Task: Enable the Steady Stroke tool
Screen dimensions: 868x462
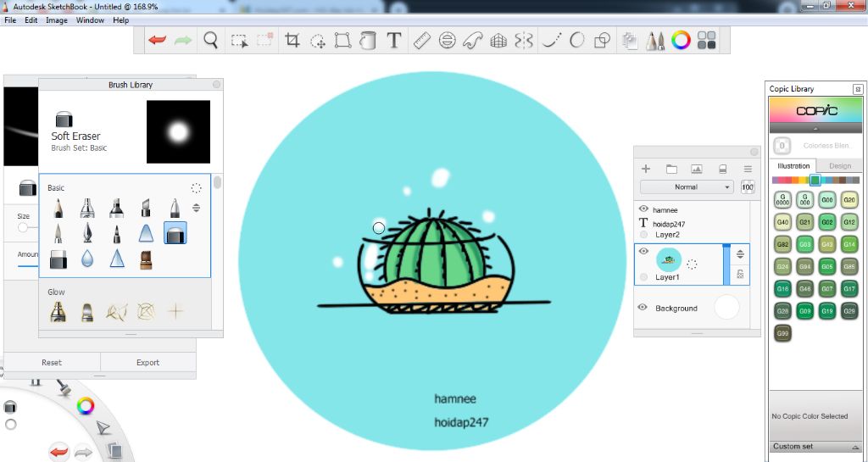Action: tap(551, 40)
